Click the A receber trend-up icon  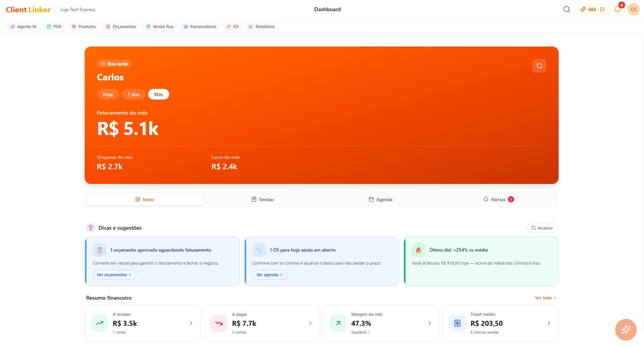pos(100,323)
